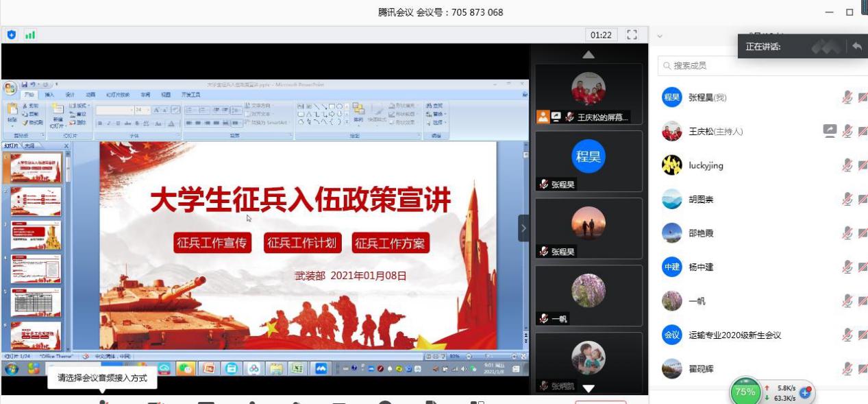Click the 查找 find icon in the ribbon

tap(434, 106)
